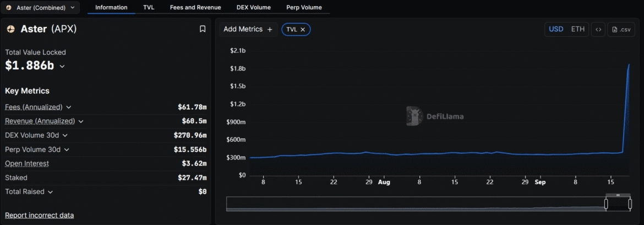Expand Fees (Annualized) details
Viewport: 644px width, 225px height.
[x=69, y=107]
